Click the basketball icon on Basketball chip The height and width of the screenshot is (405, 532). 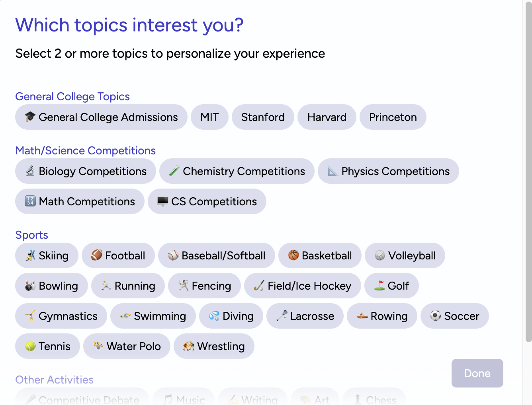[293, 255]
